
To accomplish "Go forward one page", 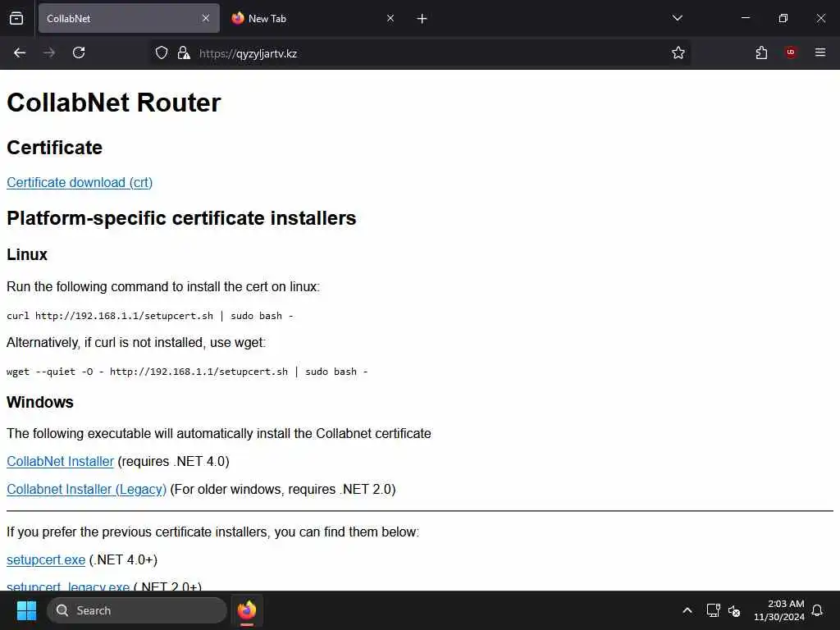I will [49, 52].
